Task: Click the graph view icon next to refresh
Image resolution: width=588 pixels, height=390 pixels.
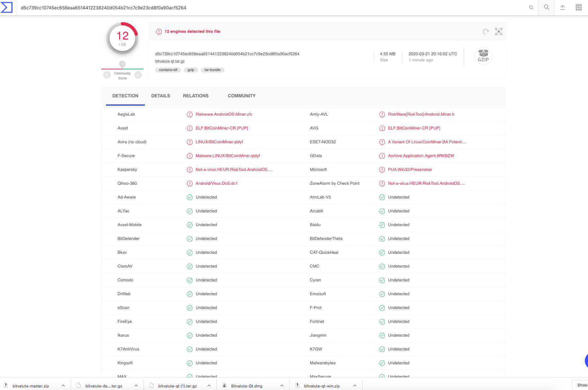Action: coord(499,31)
